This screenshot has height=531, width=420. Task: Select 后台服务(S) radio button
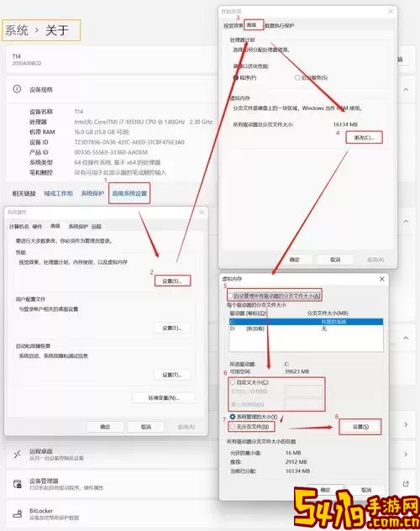coord(297,77)
